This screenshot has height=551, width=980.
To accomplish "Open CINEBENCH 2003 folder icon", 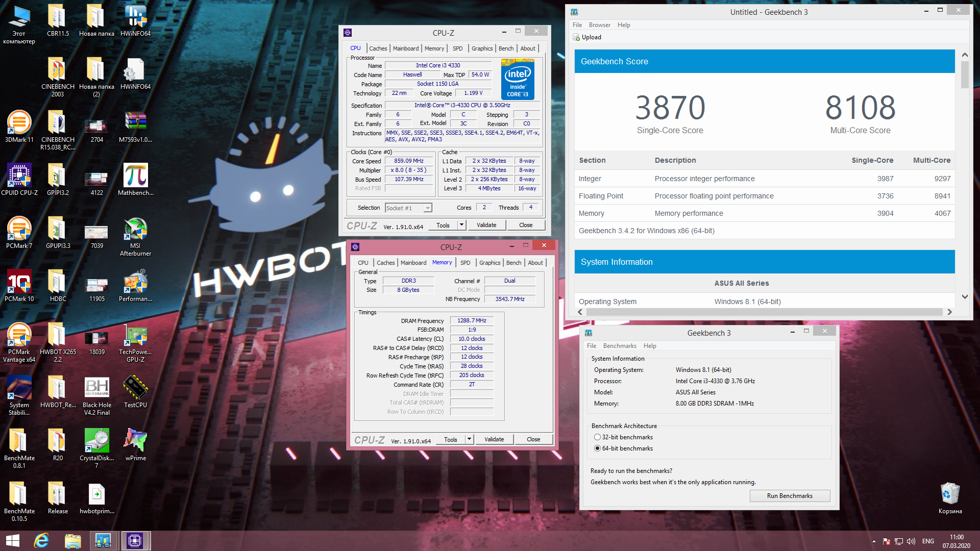I will (x=58, y=78).
